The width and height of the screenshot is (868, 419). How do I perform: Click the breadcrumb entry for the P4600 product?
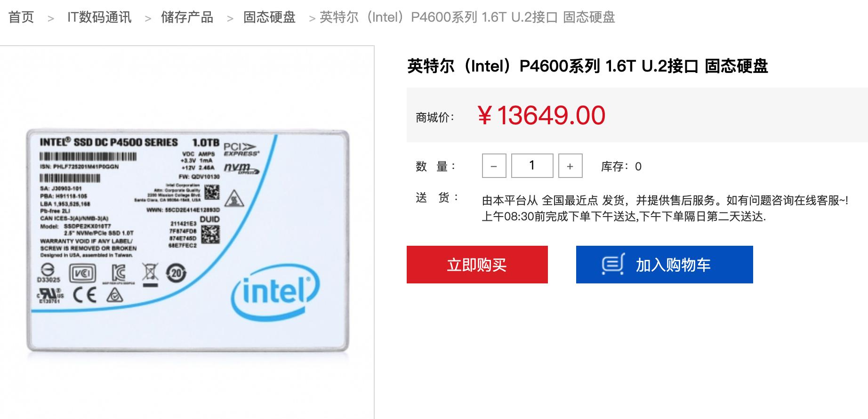tap(466, 19)
